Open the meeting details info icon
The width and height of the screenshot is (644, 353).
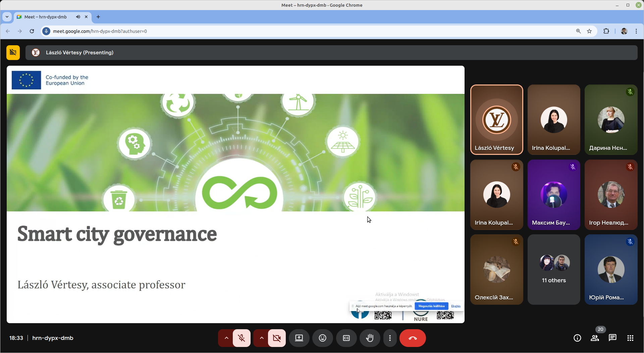click(577, 338)
